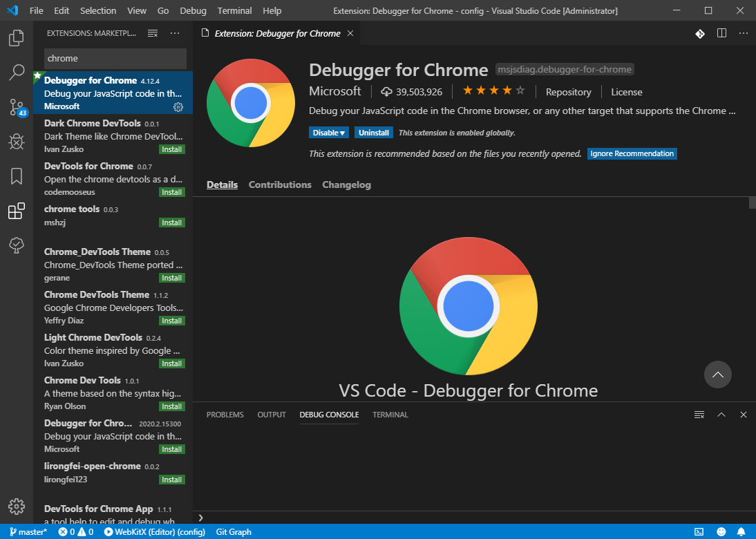Click the diamond-shaped icon in editor title bar
Viewport: 756px width, 539px height.
pyautogui.click(x=700, y=33)
